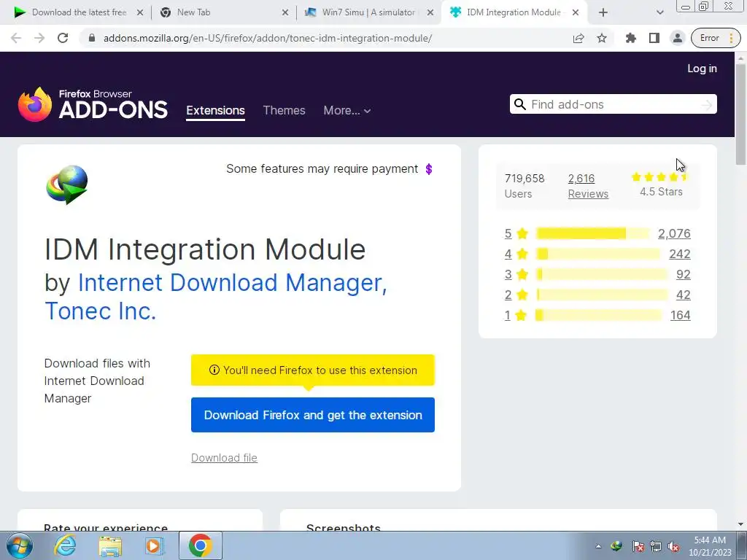Bookmark this page with star icon
Screen dimensions: 747x560
tap(602, 38)
